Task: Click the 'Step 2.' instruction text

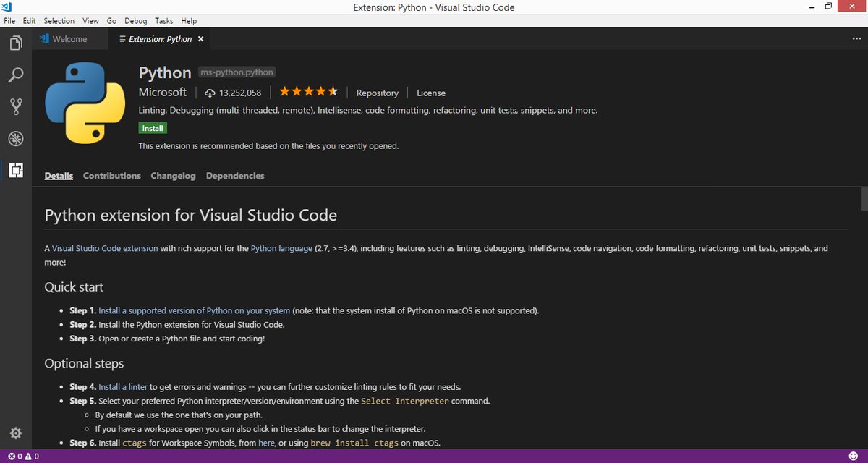Action: [x=177, y=325]
